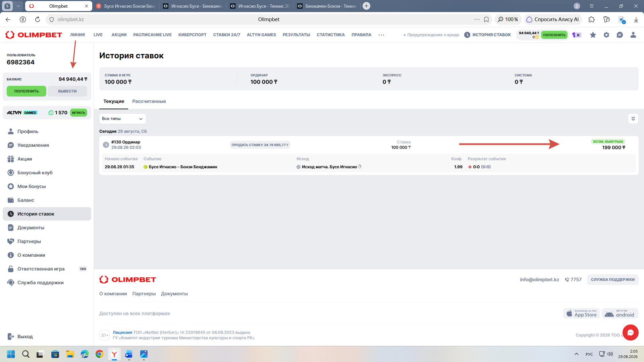Screen dimensions: 644x362
Task: Click the ВЫВЕСТИ withdraw button
Action: point(67,91)
